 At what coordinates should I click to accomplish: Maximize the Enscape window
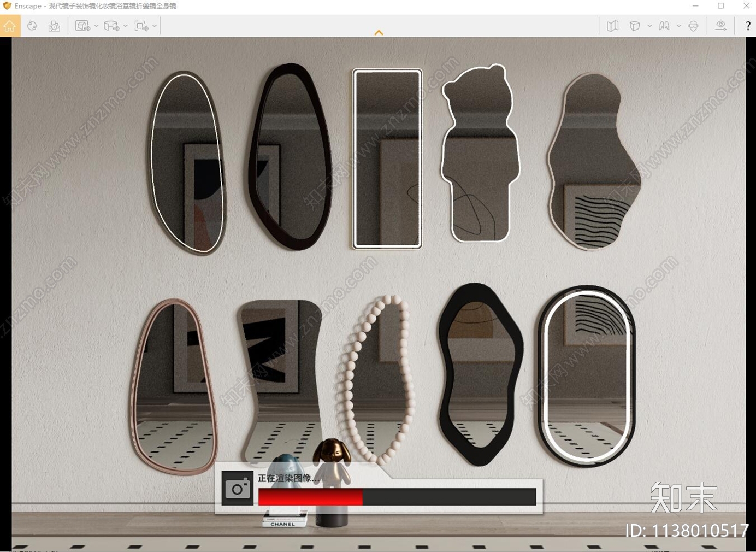click(x=720, y=6)
